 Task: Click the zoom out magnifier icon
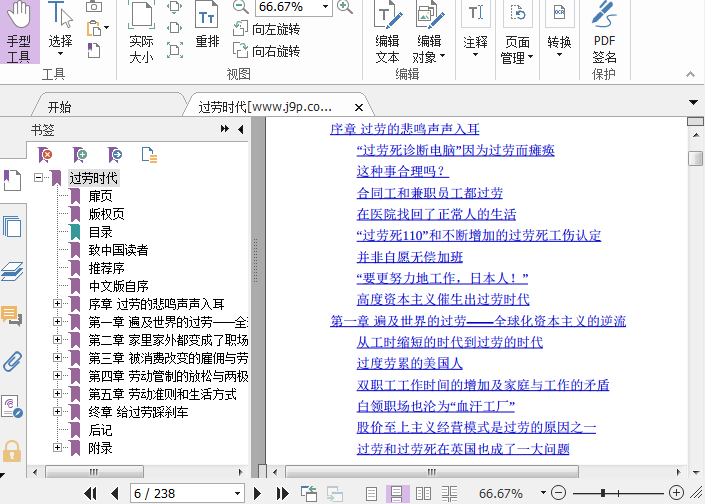(240, 6)
